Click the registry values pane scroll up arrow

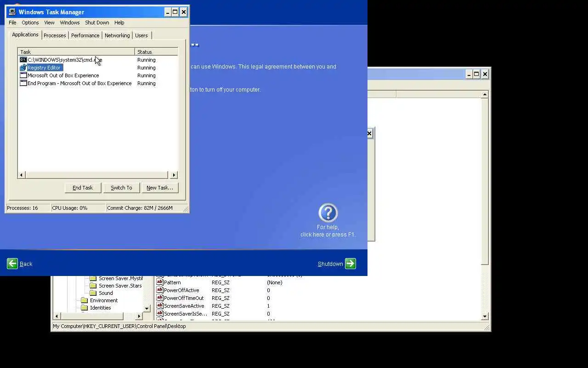[x=485, y=94]
